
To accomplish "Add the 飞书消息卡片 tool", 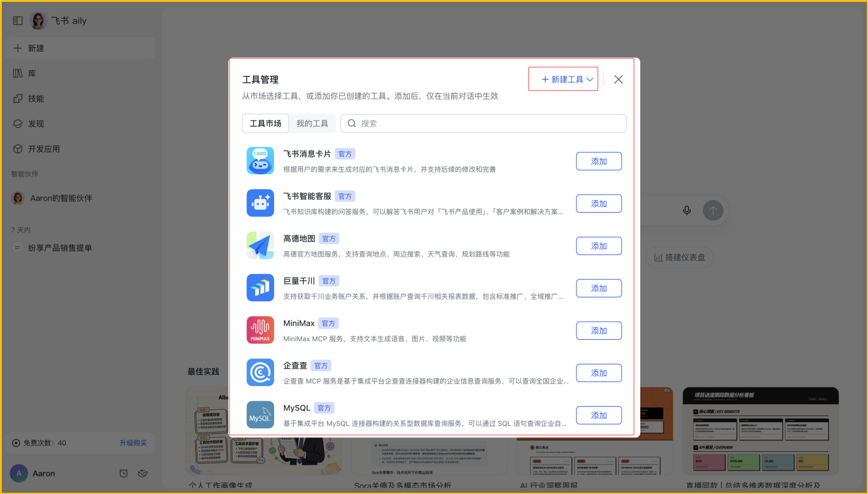I will [x=599, y=161].
